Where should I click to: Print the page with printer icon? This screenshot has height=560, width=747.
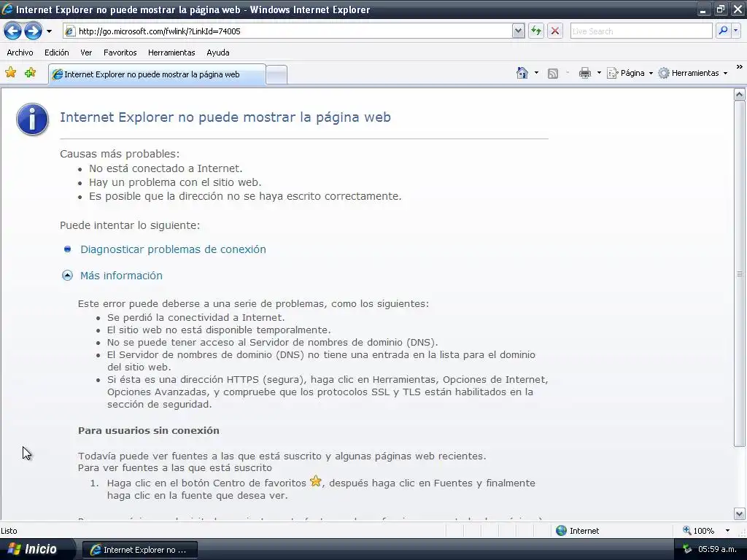pos(584,73)
